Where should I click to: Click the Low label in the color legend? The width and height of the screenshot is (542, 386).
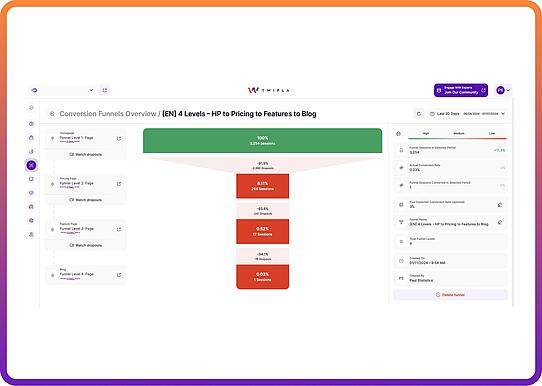[x=492, y=133]
